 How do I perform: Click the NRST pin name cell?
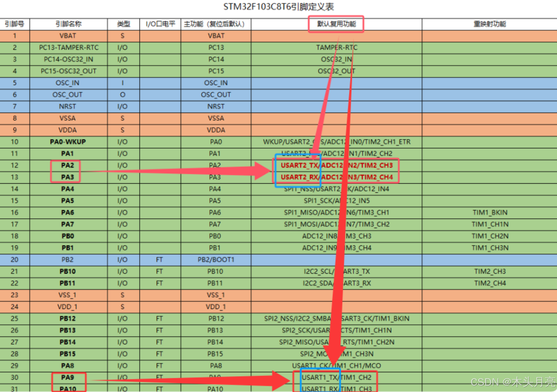click(68, 107)
